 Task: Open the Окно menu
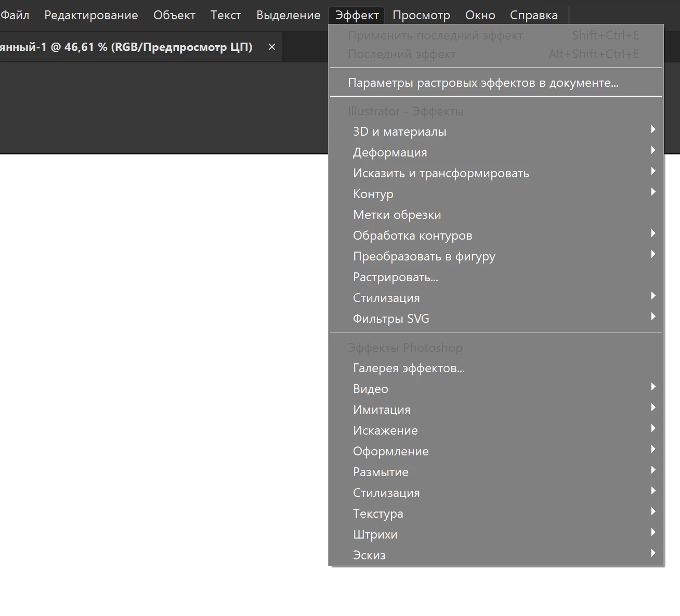pyautogui.click(x=480, y=15)
